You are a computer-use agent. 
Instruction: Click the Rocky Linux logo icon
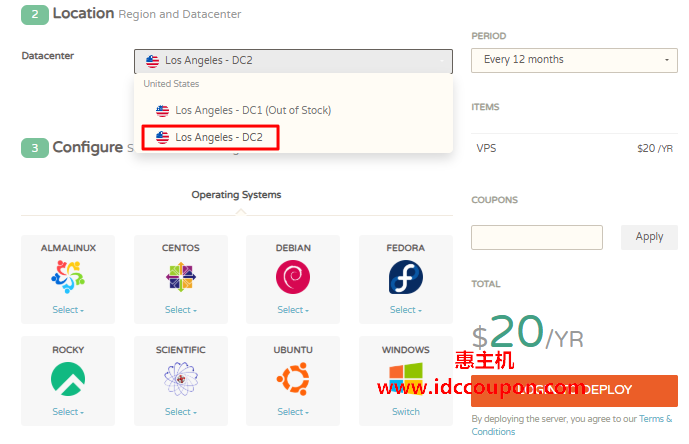[x=68, y=379]
